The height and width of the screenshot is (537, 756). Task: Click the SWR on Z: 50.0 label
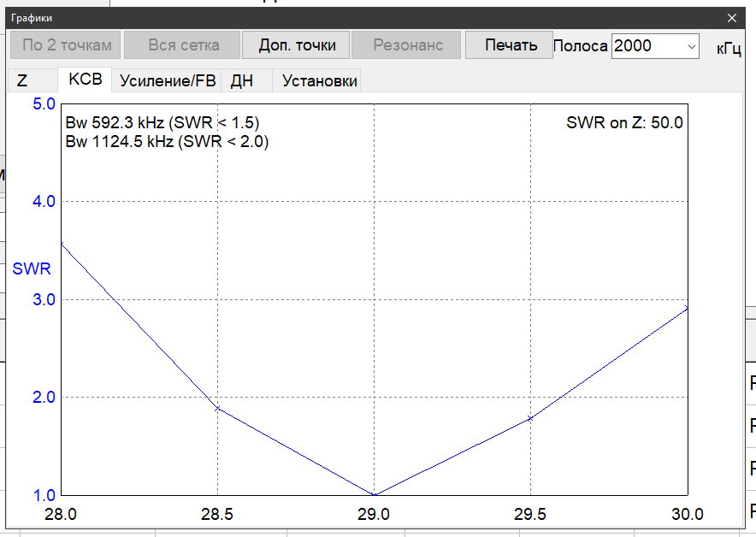click(x=624, y=122)
